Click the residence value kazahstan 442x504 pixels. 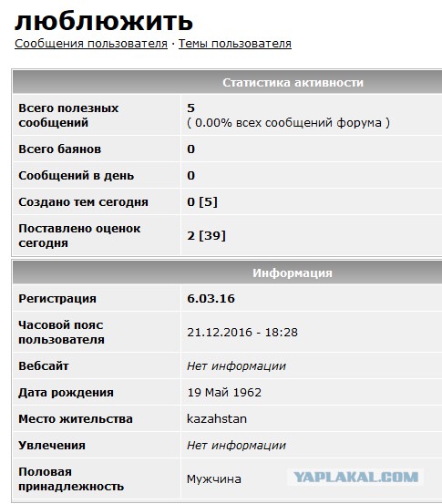(217, 419)
